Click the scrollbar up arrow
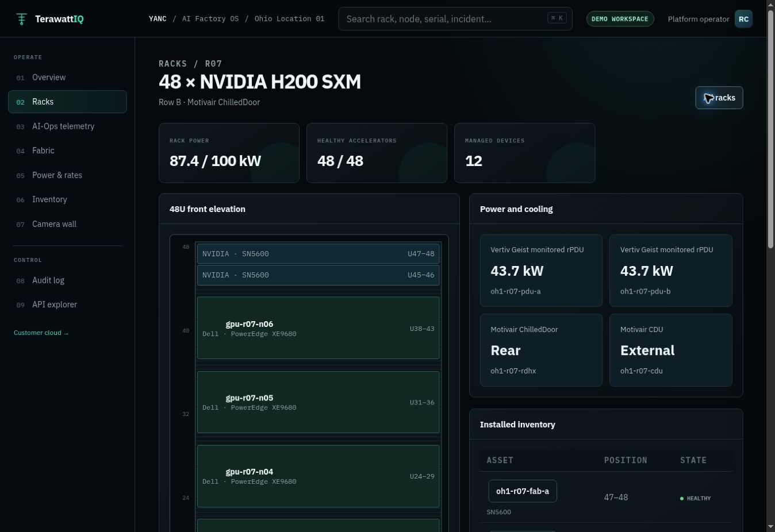This screenshot has height=532, width=775. (x=770, y=4)
